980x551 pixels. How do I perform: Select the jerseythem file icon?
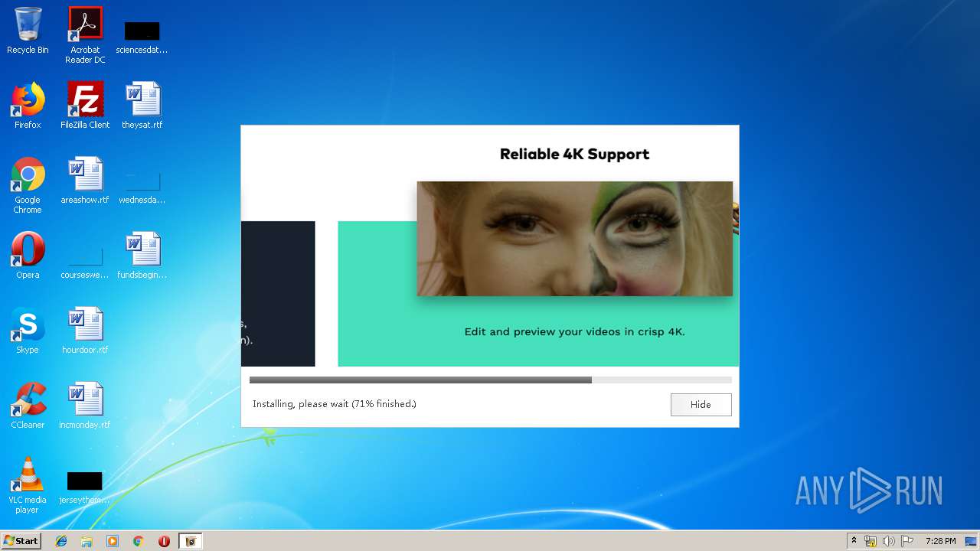(x=85, y=487)
